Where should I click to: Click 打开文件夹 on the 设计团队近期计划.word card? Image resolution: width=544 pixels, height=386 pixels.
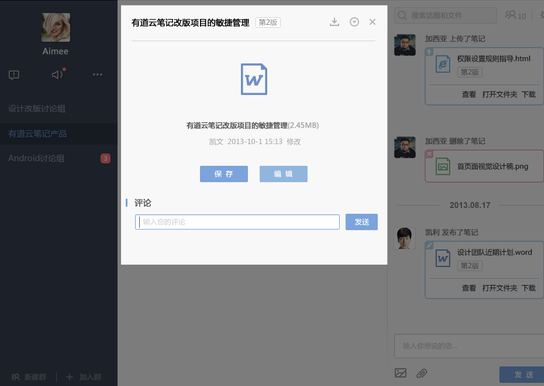(x=500, y=288)
